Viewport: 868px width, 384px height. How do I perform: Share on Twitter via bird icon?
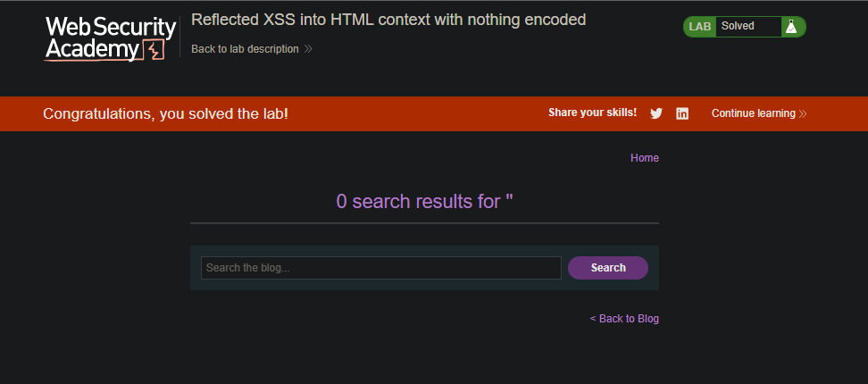coord(656,113)
